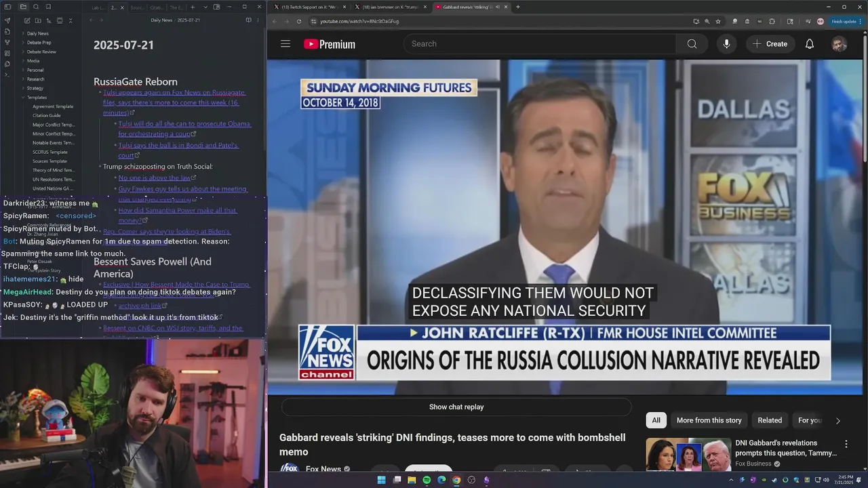Reload the Chrome page
This screenshot has height=488, width=868.
click(x=299, y=21)
